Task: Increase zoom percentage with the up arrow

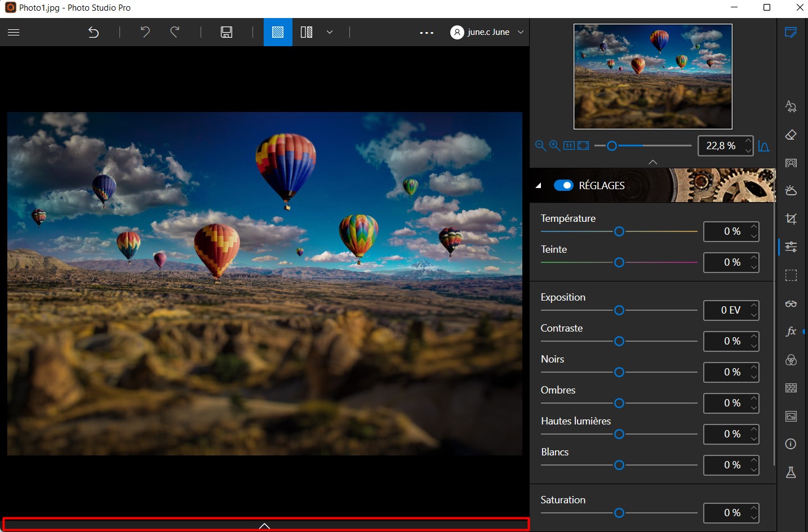Action: pos(748,141)
